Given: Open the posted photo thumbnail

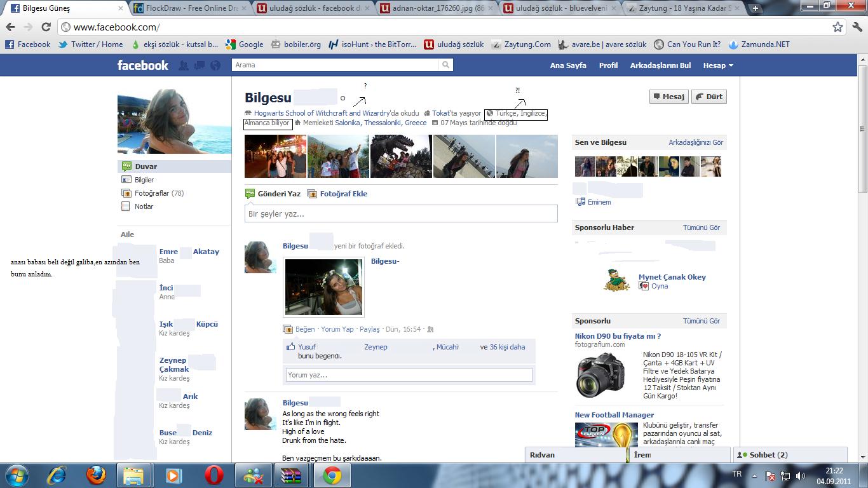Looking at the screenshot, I should click(324, 287).
